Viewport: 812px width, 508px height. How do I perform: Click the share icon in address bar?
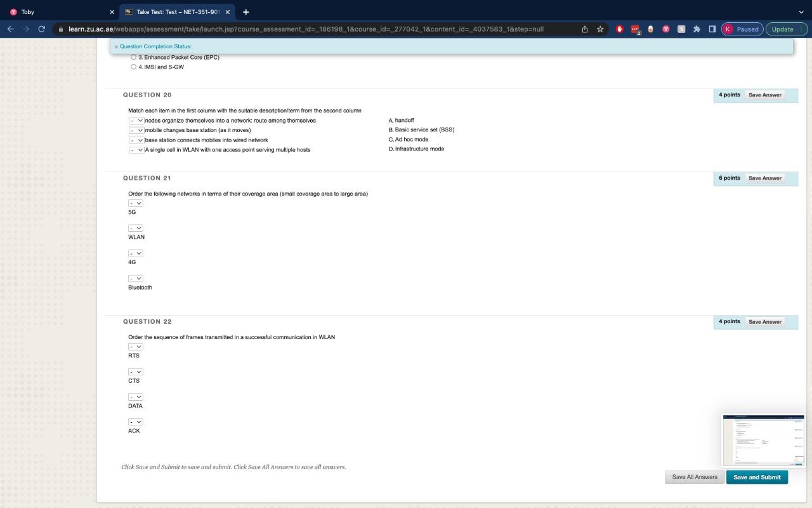pyautogui.click(x=583, y=29)
